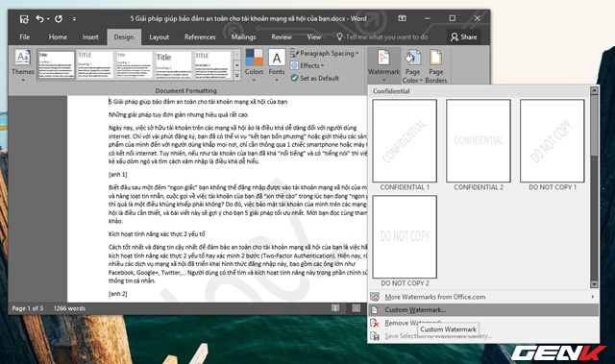Click the 1266 words count in status bar
Viewport: 615px width, 364px height.
click(x=69, y=308)
